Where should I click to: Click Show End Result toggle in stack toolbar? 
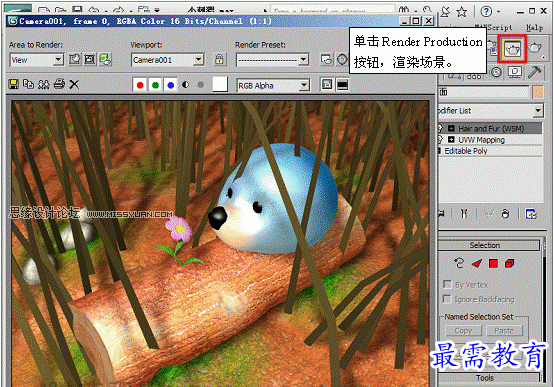click(464, 213)
